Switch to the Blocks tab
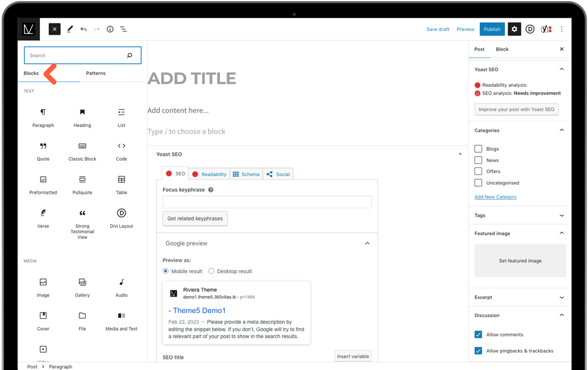The width and height of the screenshot is (588, 370). [31, 73]
